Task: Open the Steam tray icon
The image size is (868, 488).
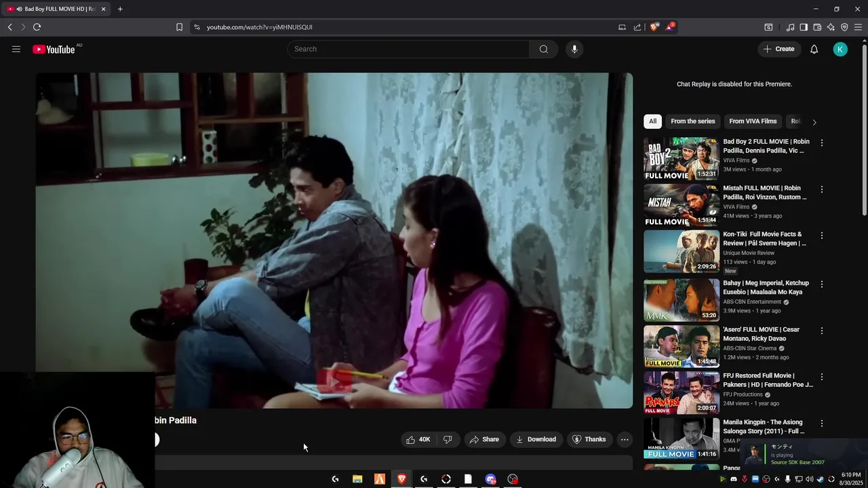Action: 820,479
